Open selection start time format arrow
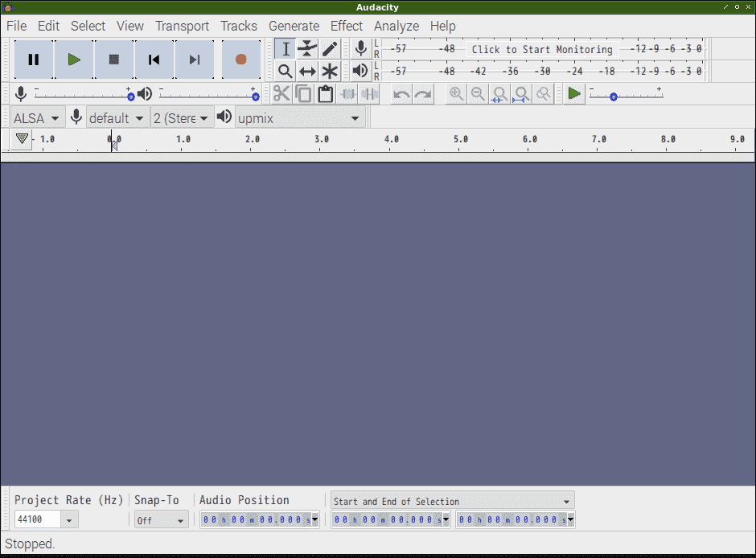The image size is (756, 558). pos(446,519)
